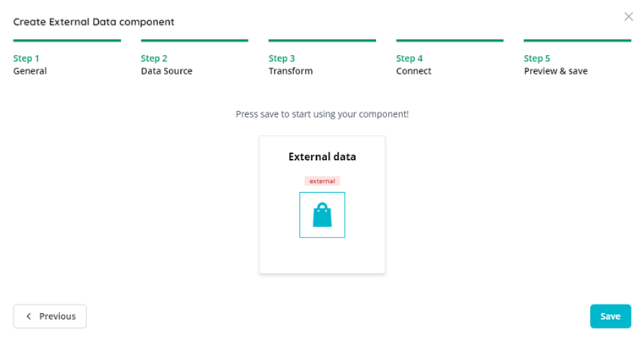Click the progress bar above Step 3
Viewport: 644px width, 341px height.
[x=322, y=41]
